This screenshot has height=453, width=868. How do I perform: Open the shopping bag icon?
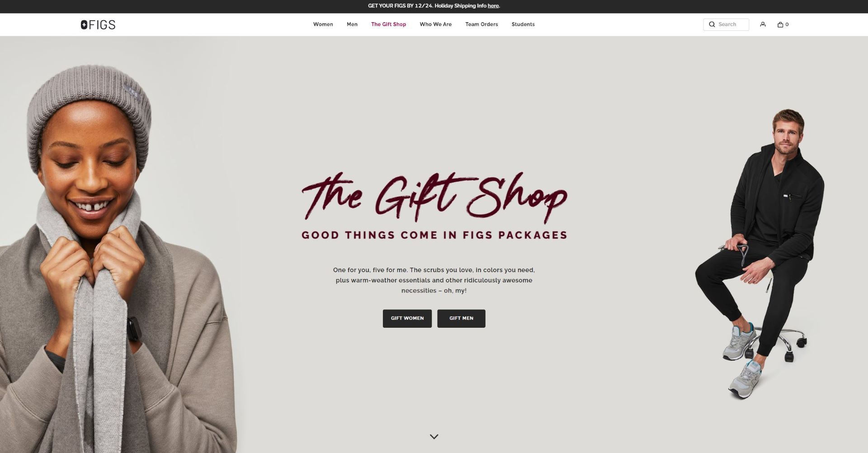tap(780, 24)
